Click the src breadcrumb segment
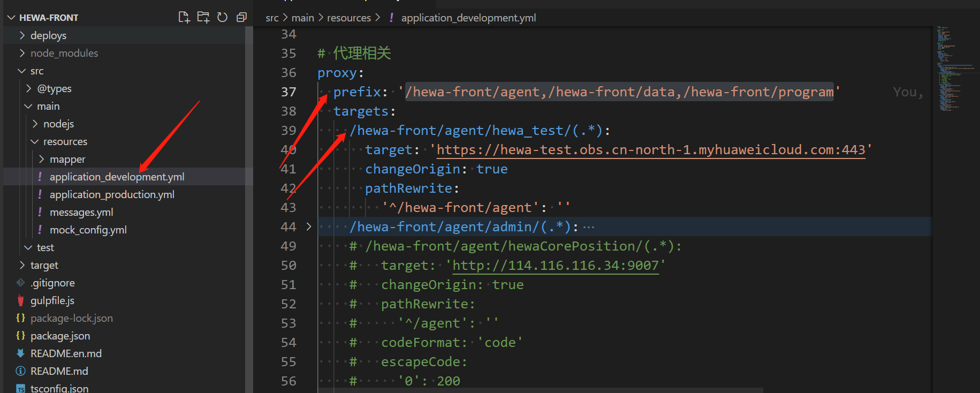The height and width of the screenshot is (393, 980). (x=272, y=18)
